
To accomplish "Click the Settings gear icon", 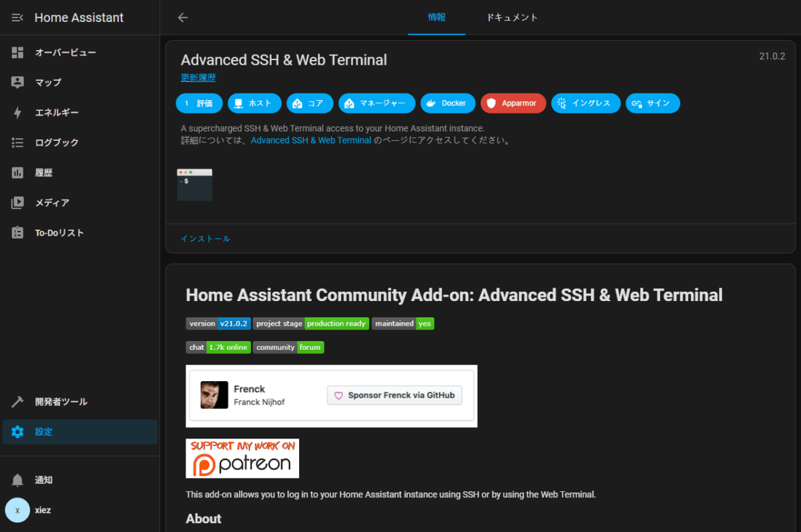I will pyautogui.click(x=17, y=432).
